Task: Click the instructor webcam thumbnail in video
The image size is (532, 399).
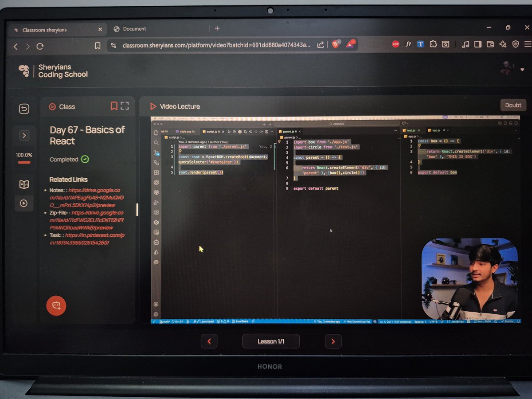Action: pos(469,278)
